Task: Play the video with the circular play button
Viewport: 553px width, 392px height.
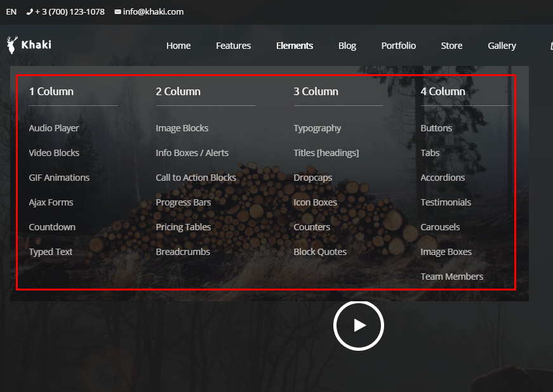Action: [x=358, y=325]
